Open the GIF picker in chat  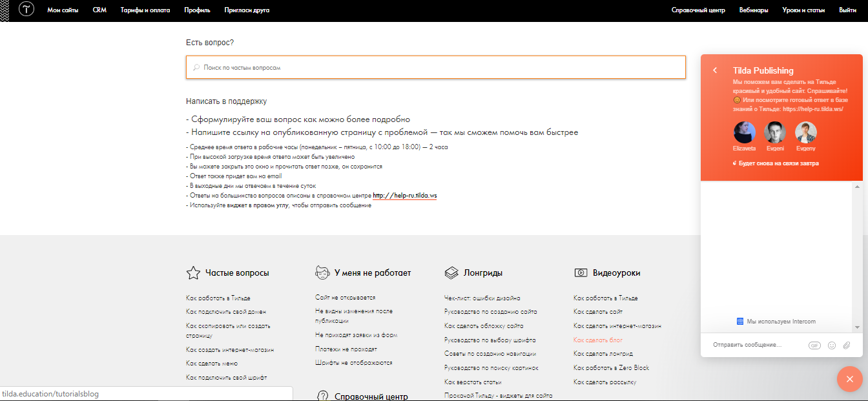(814, 345)
